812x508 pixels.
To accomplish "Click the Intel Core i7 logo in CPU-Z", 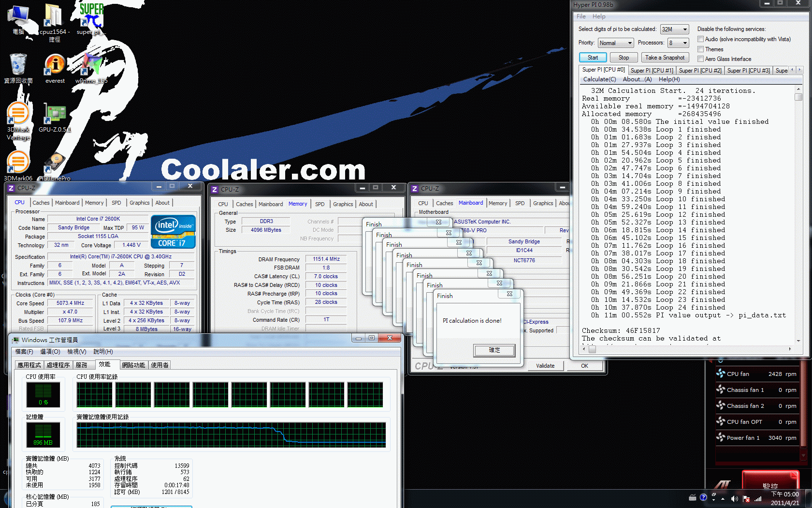I will [x=174, y=231].
